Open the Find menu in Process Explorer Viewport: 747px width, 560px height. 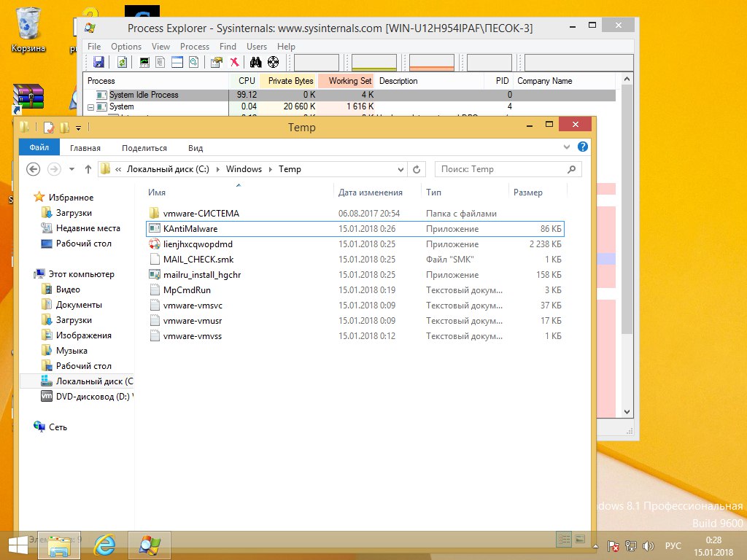pos(228,47)
